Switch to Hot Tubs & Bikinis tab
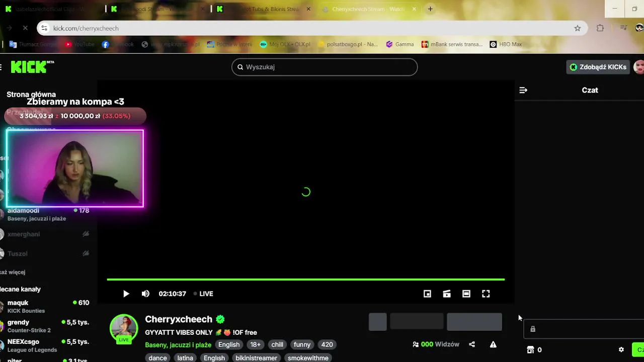644x362 pixels. pos(264,9)
